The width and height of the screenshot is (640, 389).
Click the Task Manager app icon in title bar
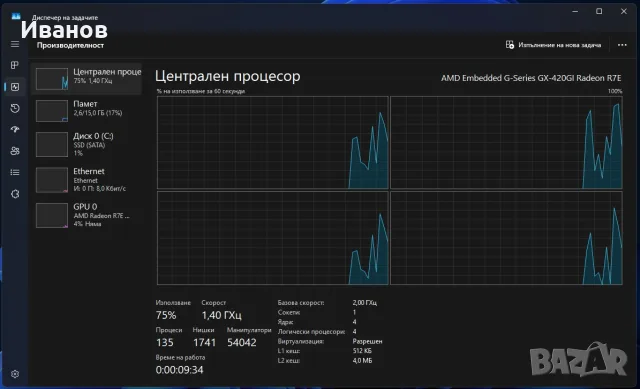[16, 16]
